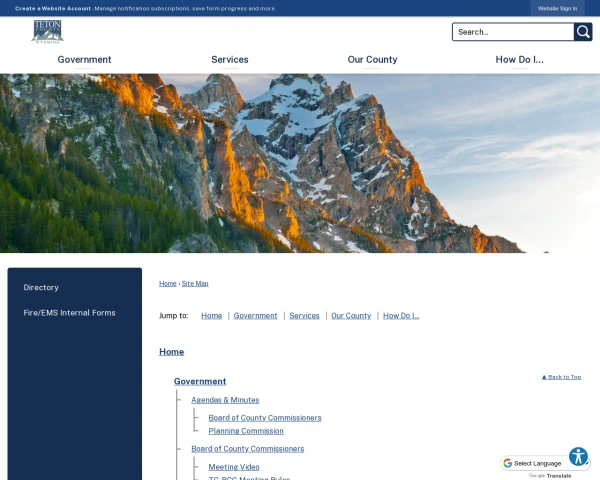Select Directory in the side menu
This screenshot has height=480, width=600.
(x=41, y=287)
